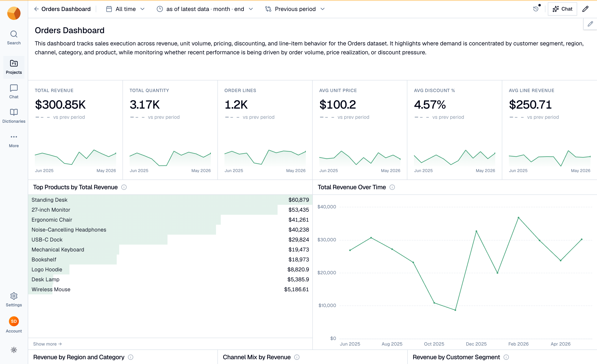Show info for Channel Mix by Revenue
The width and height of the screenshot is (597, 364).
pyautogui.click(x=297, y=357)
